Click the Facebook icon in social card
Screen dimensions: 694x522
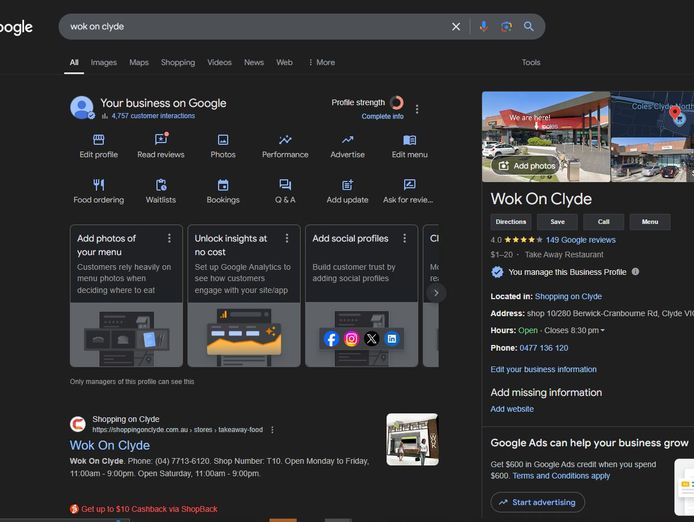click(331, 339)
